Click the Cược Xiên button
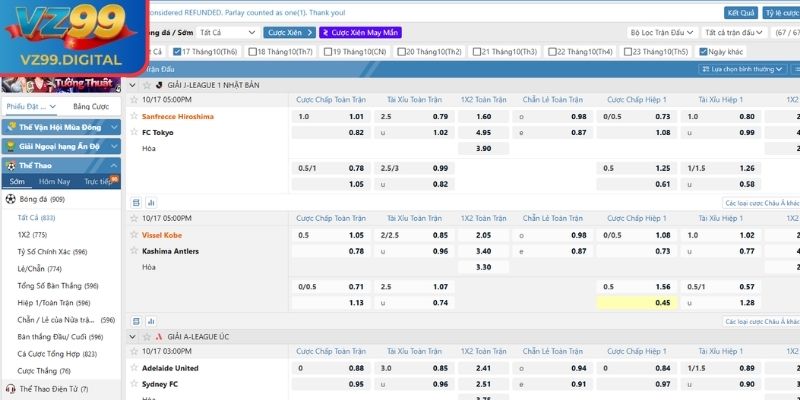The height and width of the screenshot is (400, 800). (x=289, y=32)
